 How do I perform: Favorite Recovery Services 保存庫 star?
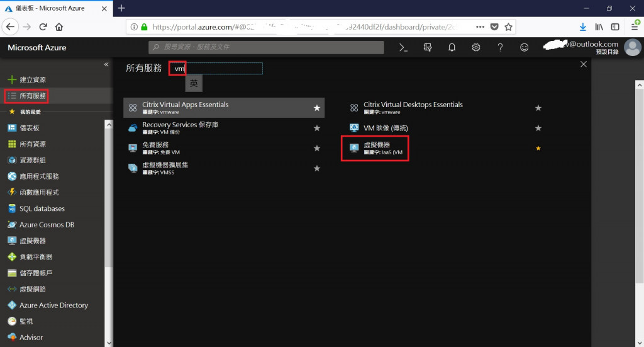click(317, 128)
